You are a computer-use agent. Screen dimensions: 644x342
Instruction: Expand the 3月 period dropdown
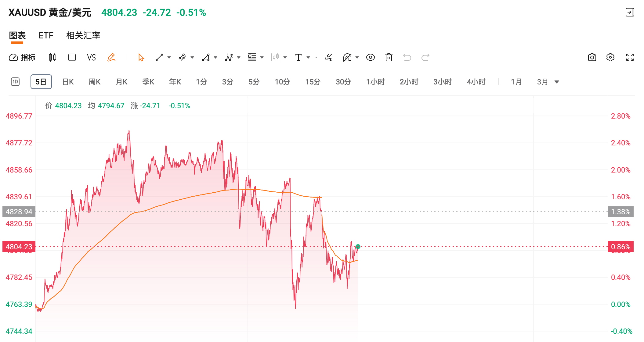(x=557, y=82)
